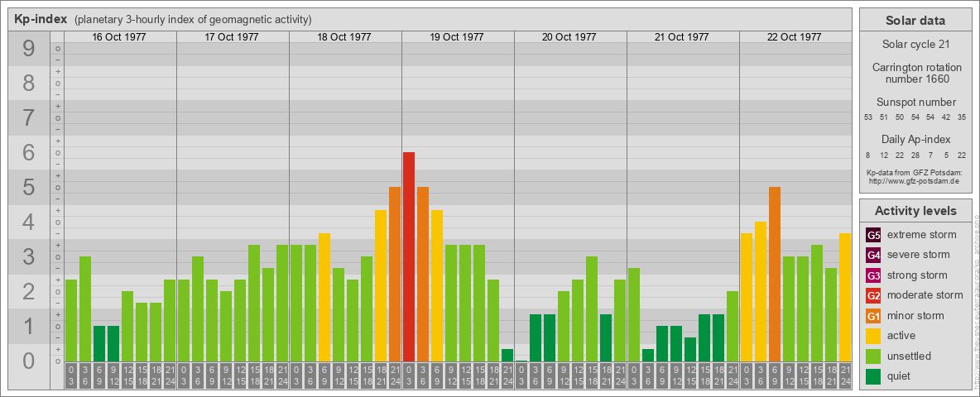980x397 pixels.
Task: Click the '17 Oct 1977' date header
Action: pyautogui.click(x=232, y=37)
